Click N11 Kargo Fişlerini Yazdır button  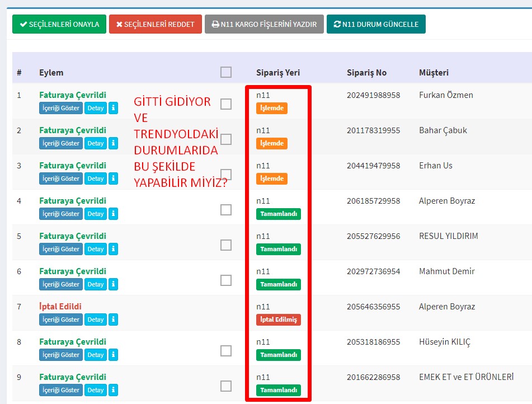pos(264,24)
